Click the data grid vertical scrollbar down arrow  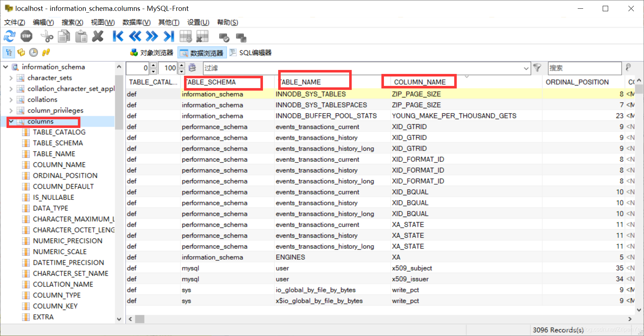(x=639, y=310)
